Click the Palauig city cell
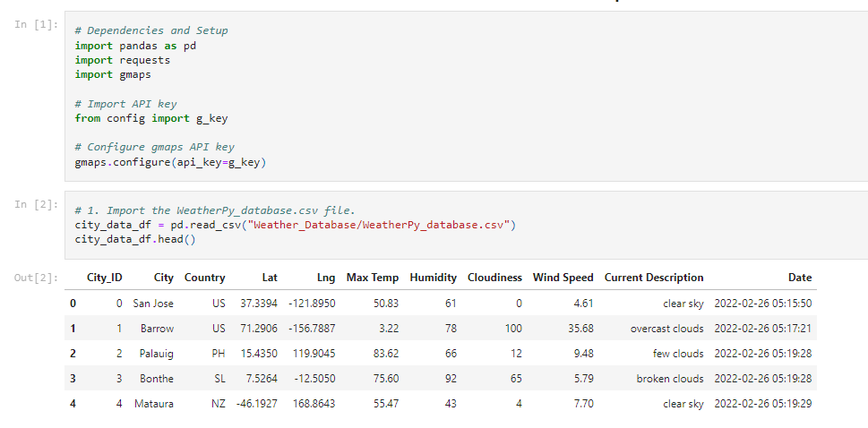 point(157,354)
